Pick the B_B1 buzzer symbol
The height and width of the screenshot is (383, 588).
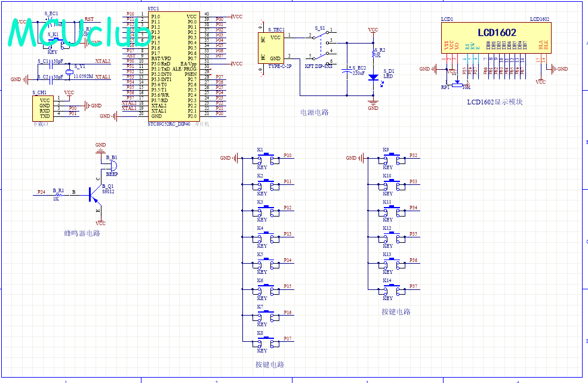pos(112,165)
